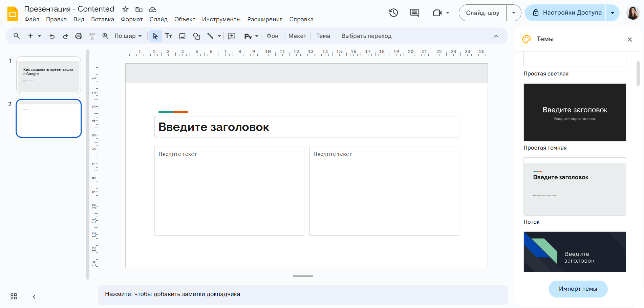Start the Слайд-шоу presentation
The image size is (644, 308).
pyautogui.click(x=482, y=13)
